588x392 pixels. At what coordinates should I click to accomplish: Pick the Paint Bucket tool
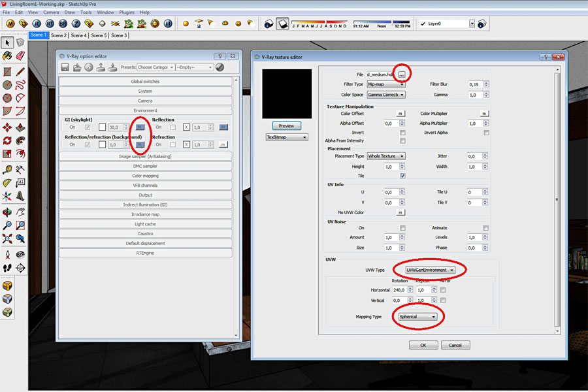(7, 56)
